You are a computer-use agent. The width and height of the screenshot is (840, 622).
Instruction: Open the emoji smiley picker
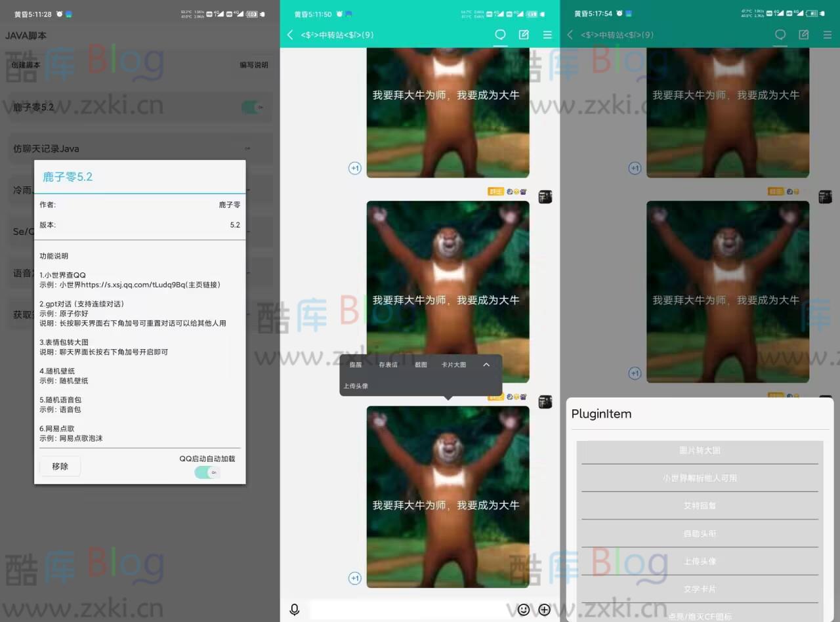point(524,610)
